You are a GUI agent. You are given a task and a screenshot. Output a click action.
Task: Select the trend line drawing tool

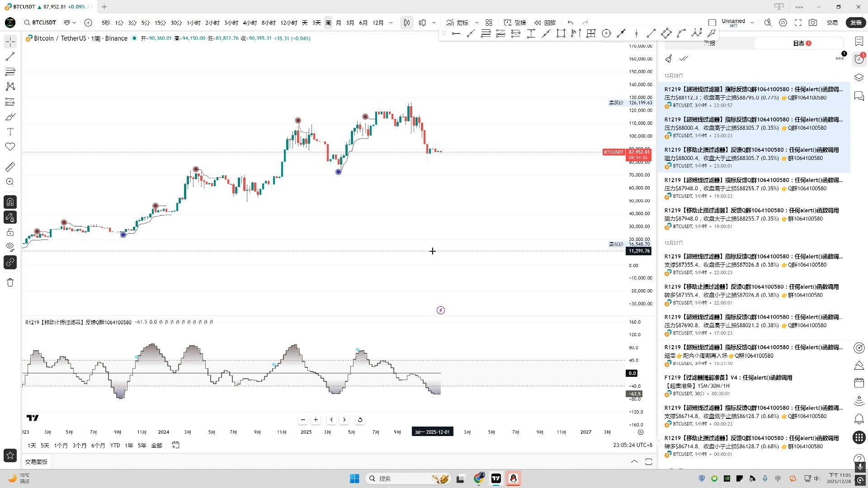click(10, 56)
